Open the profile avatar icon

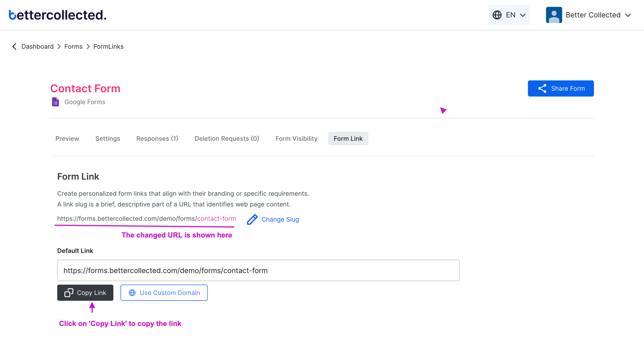click(554, 15)
